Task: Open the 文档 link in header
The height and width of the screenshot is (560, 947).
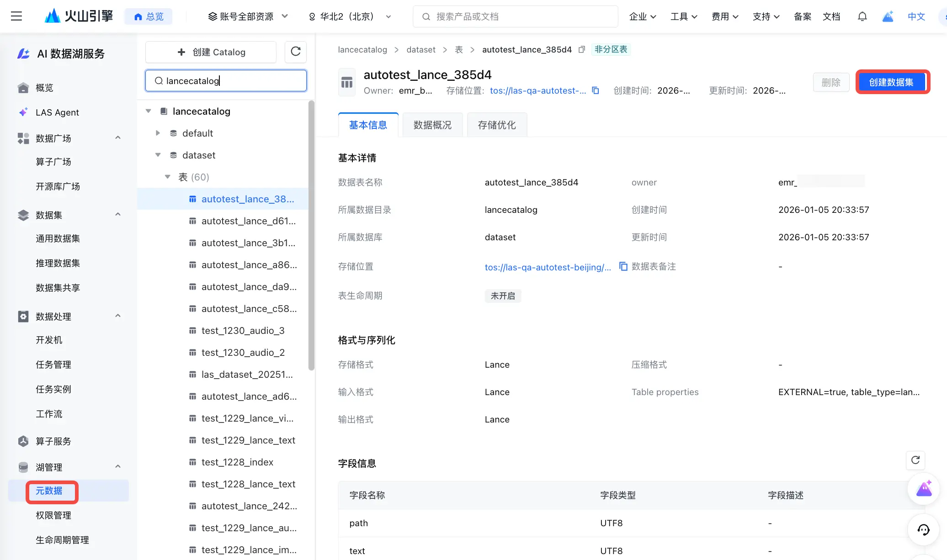Action: (831, 16)
